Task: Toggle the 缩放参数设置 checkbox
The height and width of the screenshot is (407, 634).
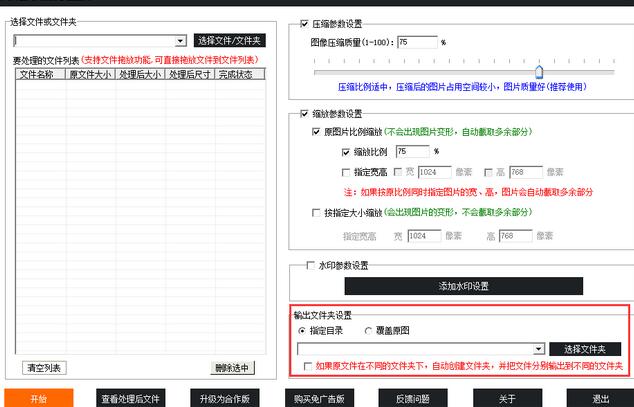Action: [304, 114]
